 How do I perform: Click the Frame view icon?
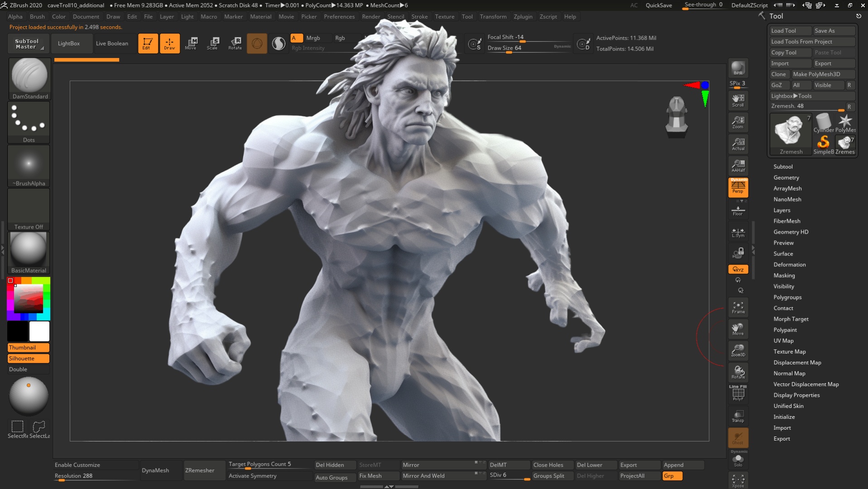[738, 308]
